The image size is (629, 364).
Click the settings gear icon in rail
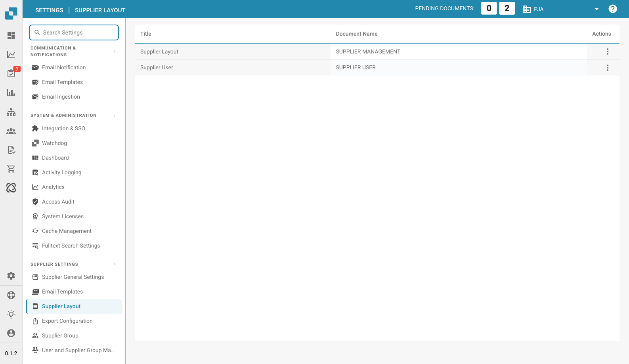11,276
